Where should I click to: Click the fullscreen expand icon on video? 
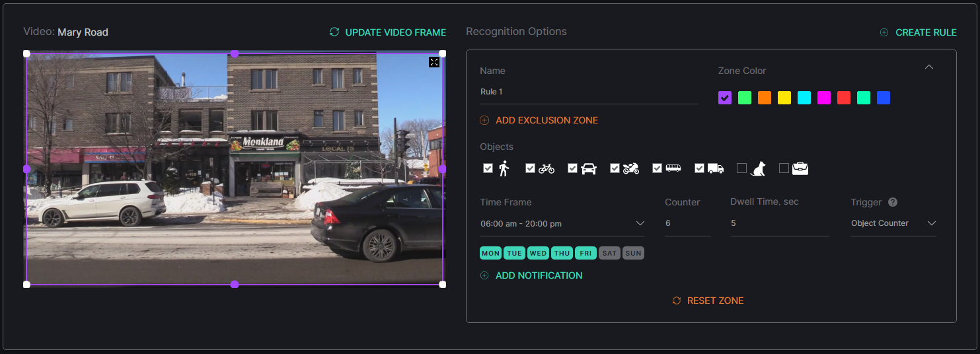434,62
